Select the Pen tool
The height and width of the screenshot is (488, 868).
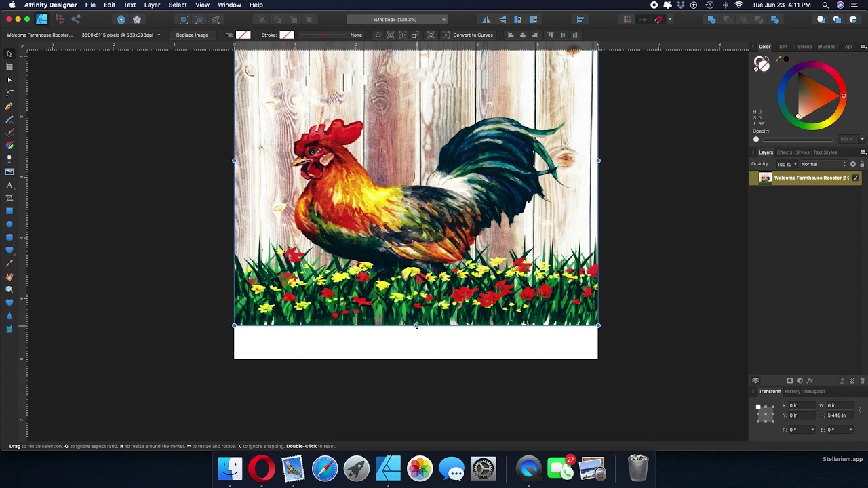(9, 106)
